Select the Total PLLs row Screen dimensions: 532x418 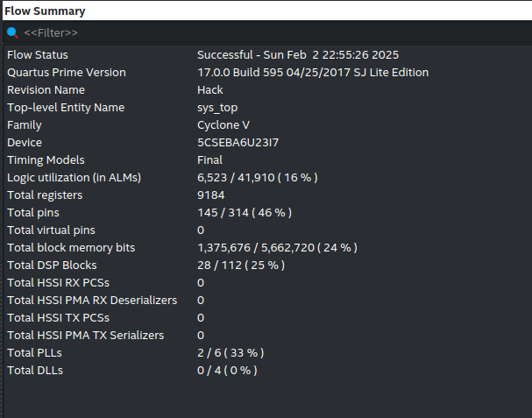34,353
